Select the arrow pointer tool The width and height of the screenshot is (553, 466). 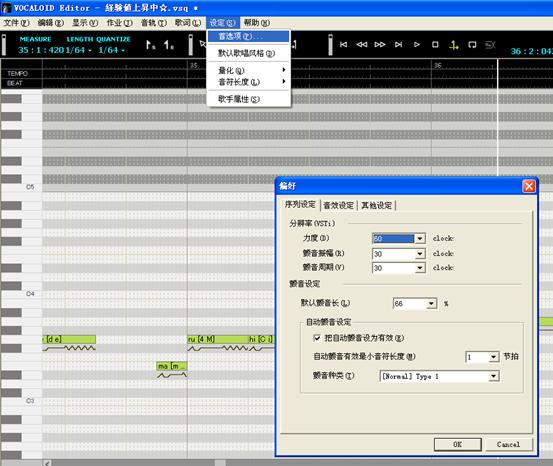coord(202,44)
